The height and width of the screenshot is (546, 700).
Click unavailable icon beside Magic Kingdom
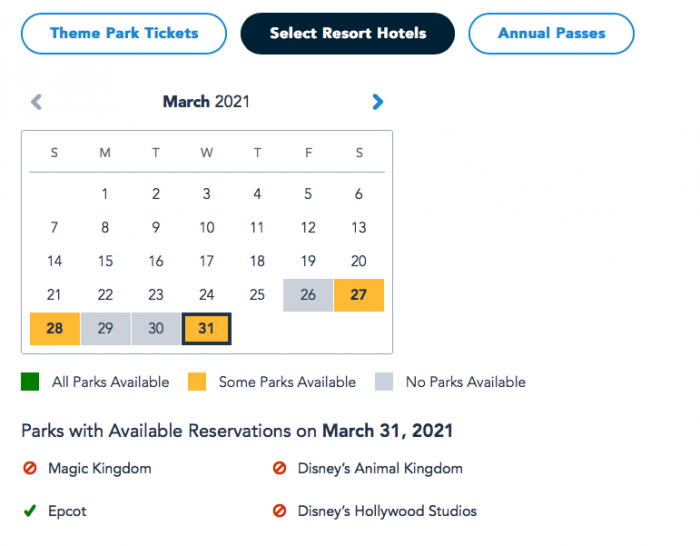click(29, 468)
